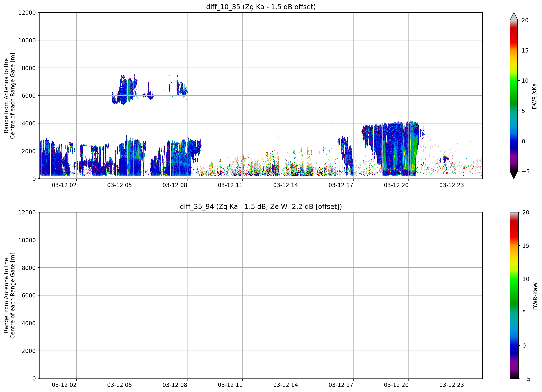Click the 03-12 02 tick label on bottom plot
542x392 pixels.
click(x=64, y=385)
